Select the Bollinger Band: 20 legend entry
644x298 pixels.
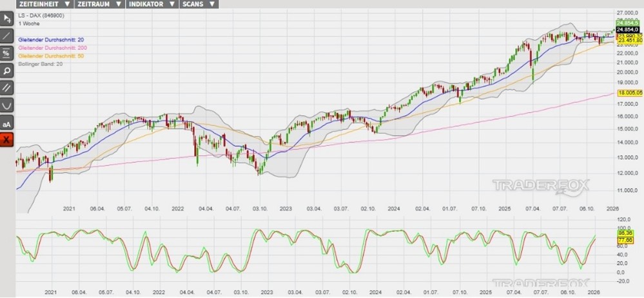click(x=41, y=64)
